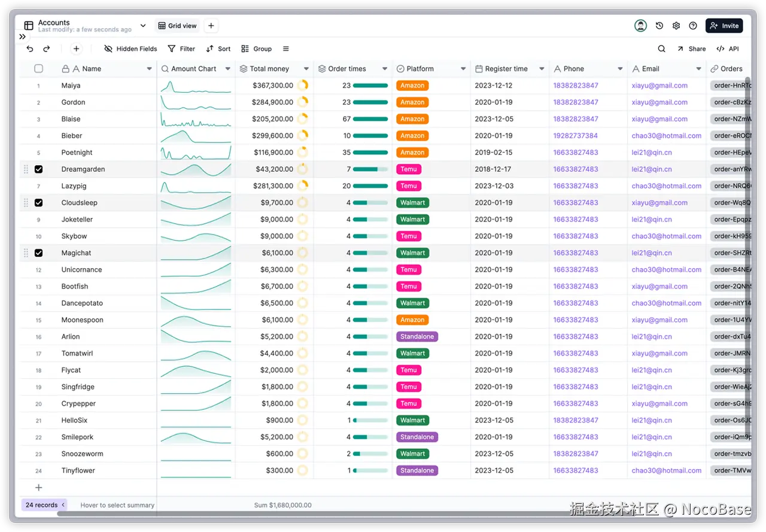766x532 pixels.
Task: Open the Group menu
Action: [257, 49]
